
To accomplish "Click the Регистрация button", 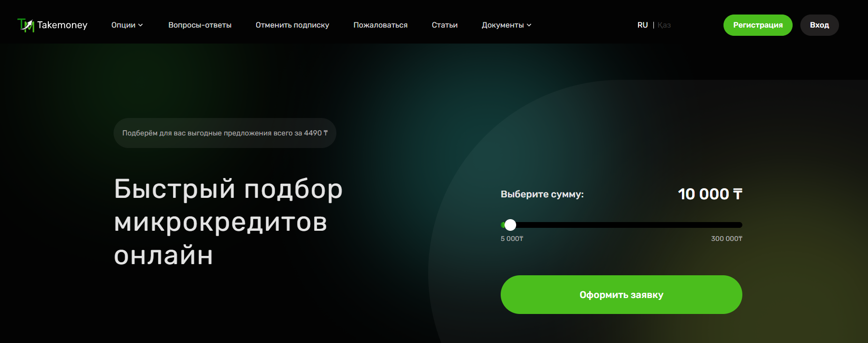I will pyautogui.click(x=758, y=25).
